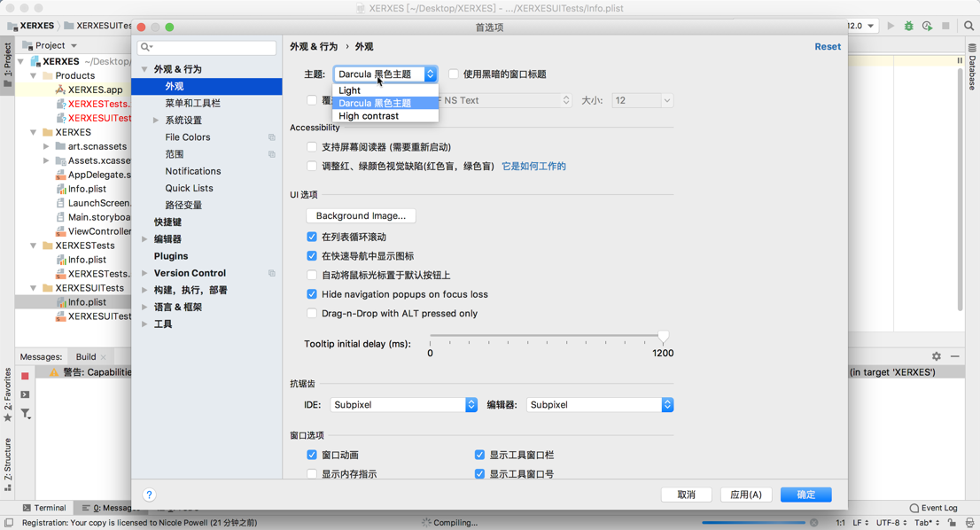This screenshot has width=980, height=530.
Task: Minimize the Messages panel with the dash icon
Action: click(x=954, y=356)
